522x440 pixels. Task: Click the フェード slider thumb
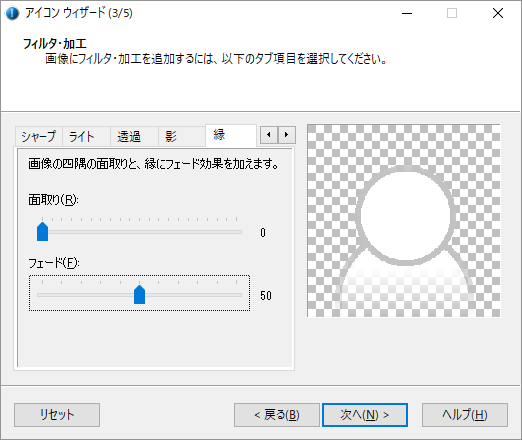tap(139, 294)
